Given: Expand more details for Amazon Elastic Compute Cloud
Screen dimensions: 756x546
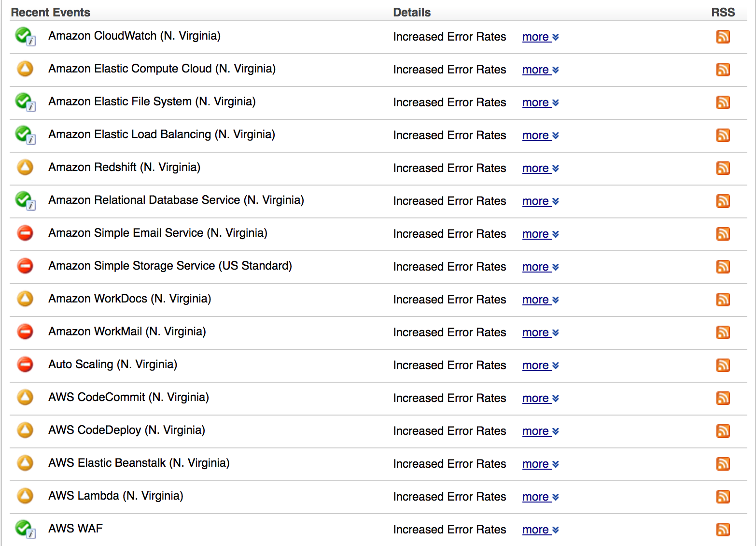Looking at the screenshot, I should pyautogui.click(x=541, y=70).
